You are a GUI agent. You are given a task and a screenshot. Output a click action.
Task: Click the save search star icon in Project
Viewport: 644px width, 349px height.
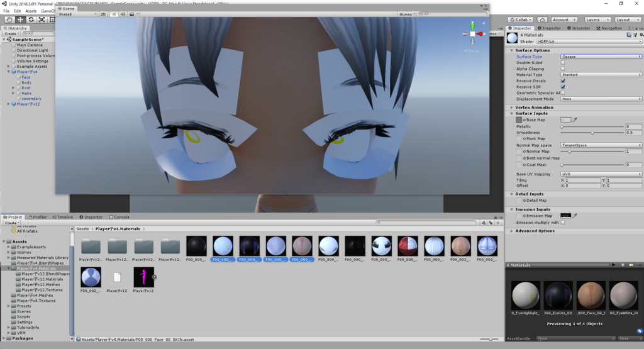click(498, 223)
